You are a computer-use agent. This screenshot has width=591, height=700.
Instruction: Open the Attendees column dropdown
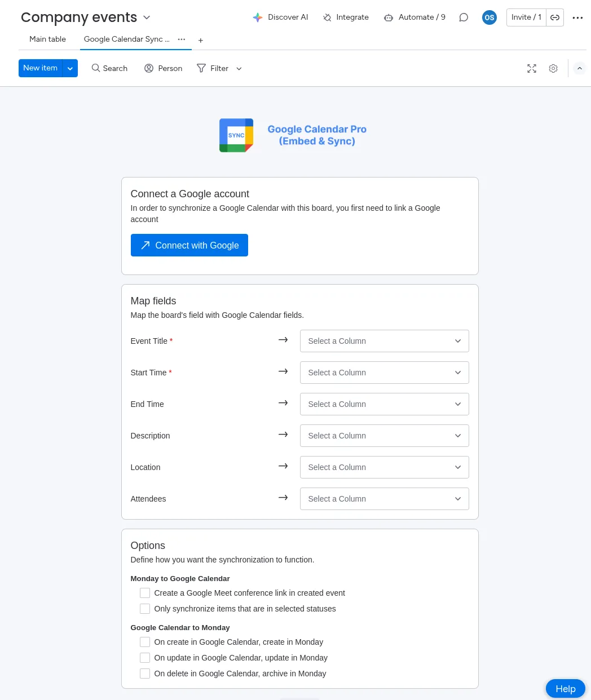[x=385, y=499]
